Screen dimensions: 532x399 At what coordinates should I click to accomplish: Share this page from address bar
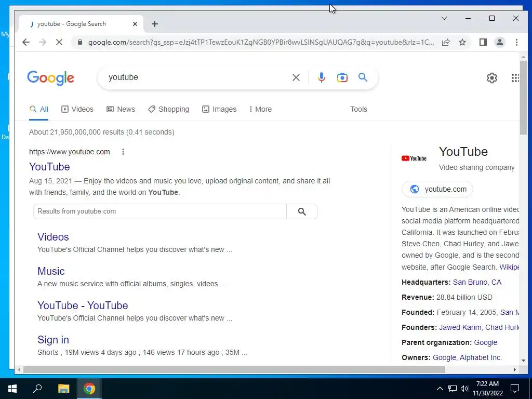coord(446,42)
